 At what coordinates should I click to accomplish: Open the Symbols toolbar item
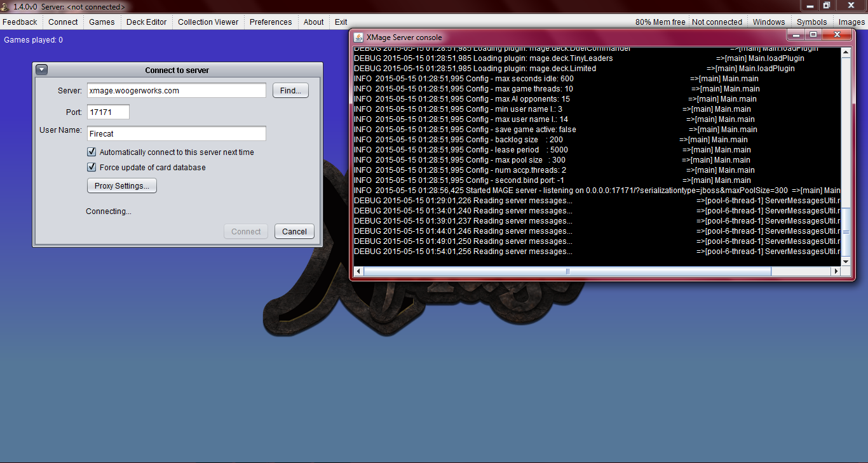[811, 22]
